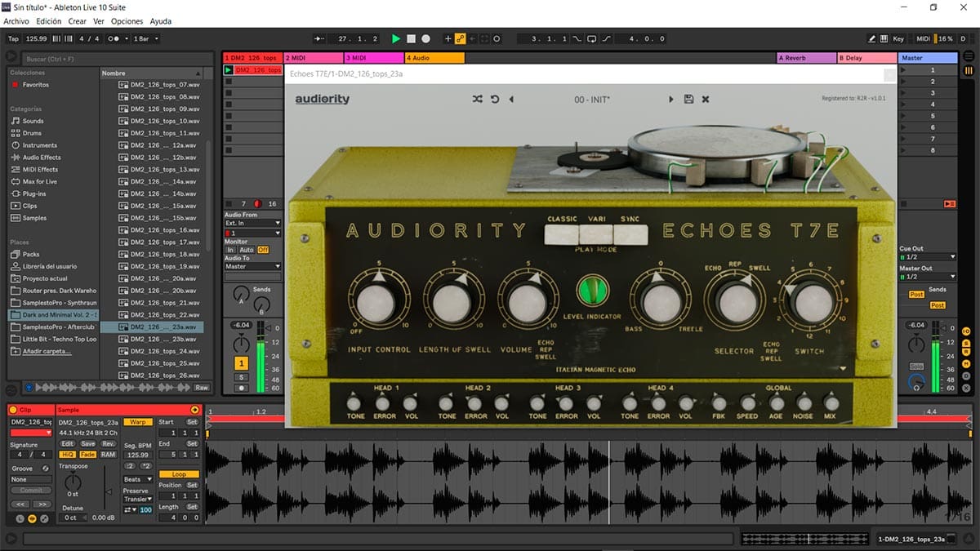Screen dimensions: 980x551
Task: Toggle the Session Record circle button
Action: pos(497,38)
